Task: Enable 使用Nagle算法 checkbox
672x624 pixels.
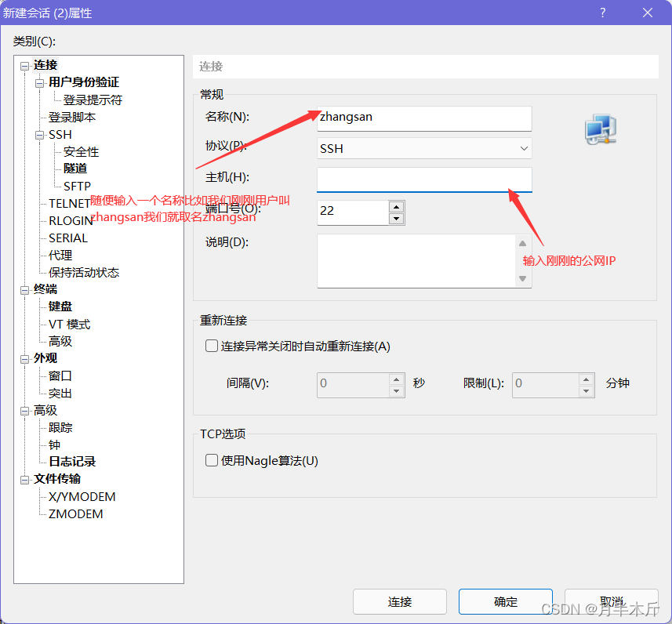Action: tap(211, 460)
